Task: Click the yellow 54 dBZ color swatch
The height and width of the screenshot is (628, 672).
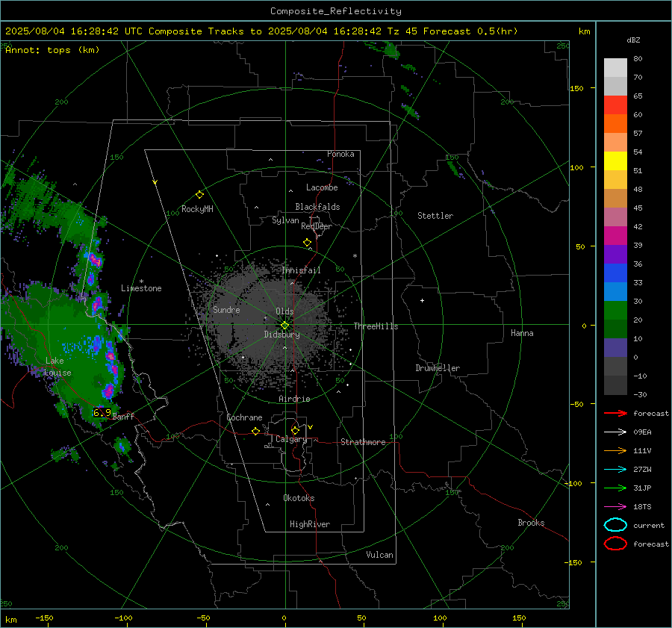Action: click(616, 161)
